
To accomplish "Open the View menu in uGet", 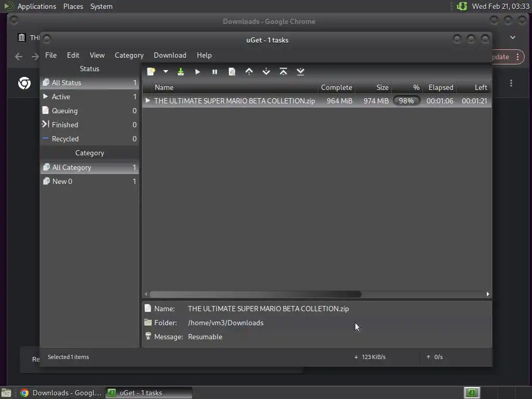I will (97, 55).
